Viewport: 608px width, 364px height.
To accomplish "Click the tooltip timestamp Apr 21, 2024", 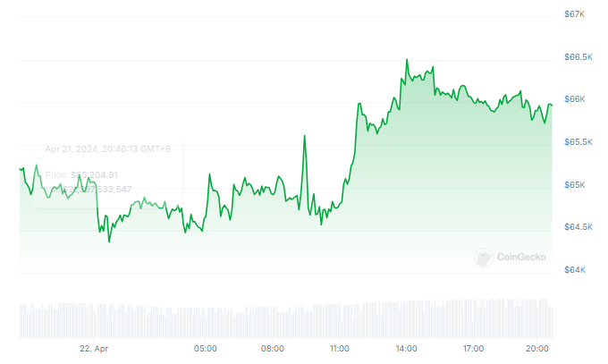I will tap(107, 149).
